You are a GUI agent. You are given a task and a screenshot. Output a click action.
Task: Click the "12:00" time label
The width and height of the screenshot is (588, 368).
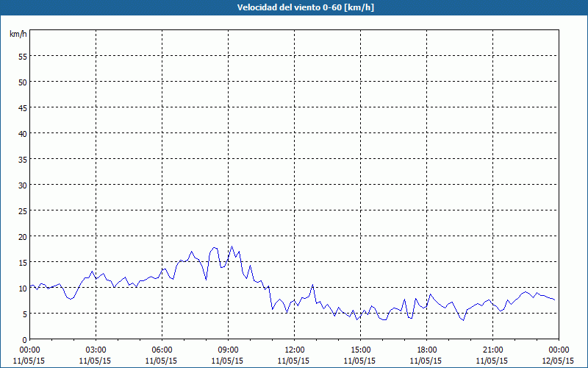click(x=295, y=350)
